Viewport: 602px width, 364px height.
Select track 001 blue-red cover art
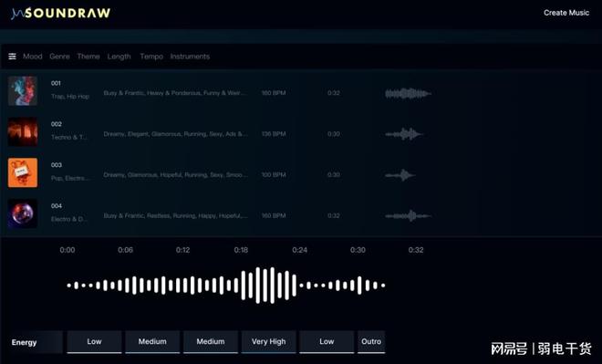coord(23,90)
